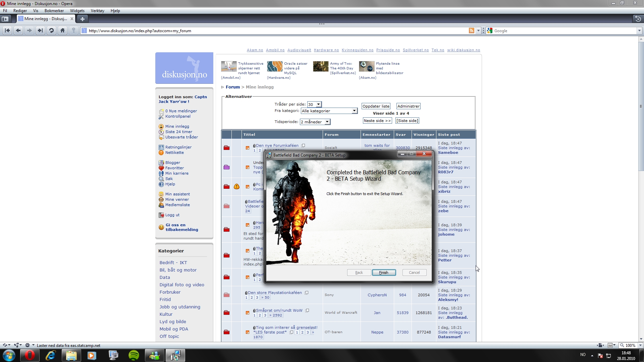Click the Oppdater liste button
Screen dimensions: 644x362
coord(376,106)
